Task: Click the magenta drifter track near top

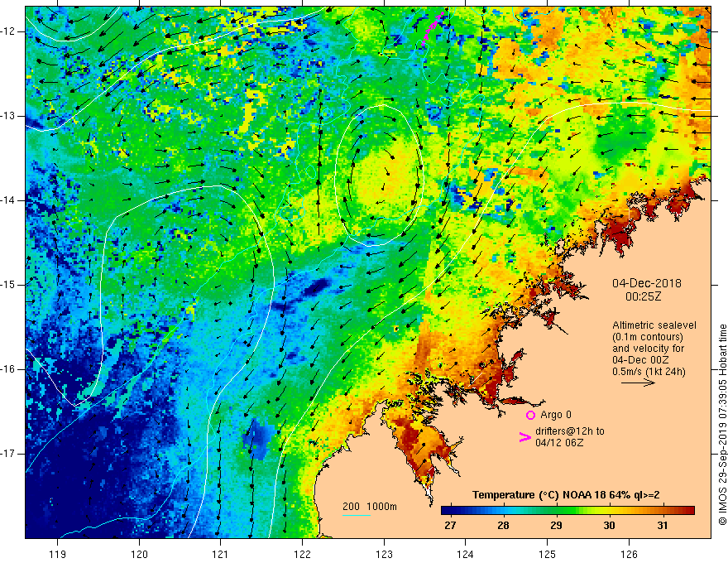Action: (x=432, y=28)
